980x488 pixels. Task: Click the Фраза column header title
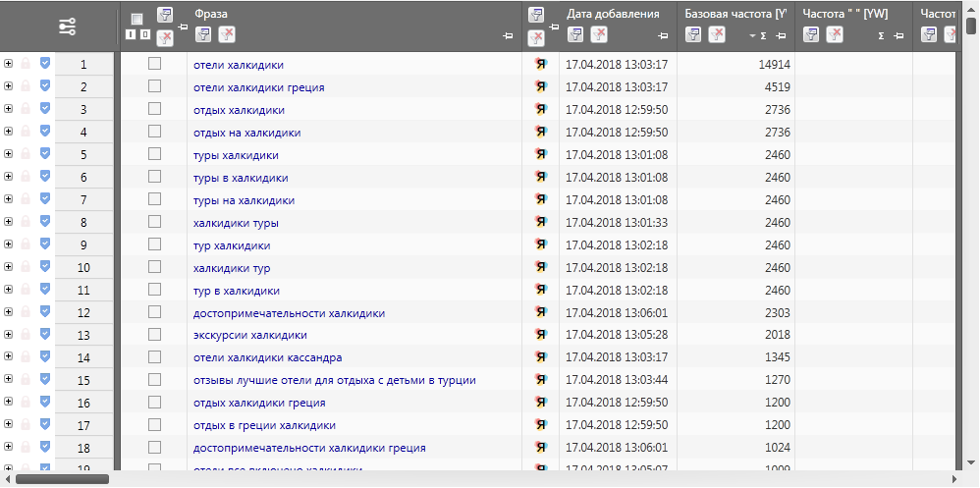click(x=210, y=14)
